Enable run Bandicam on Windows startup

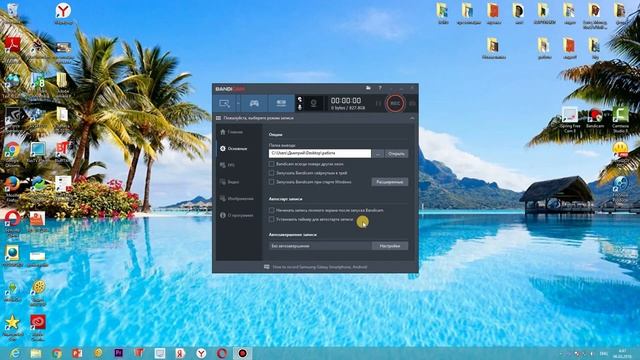coord(271,182)
